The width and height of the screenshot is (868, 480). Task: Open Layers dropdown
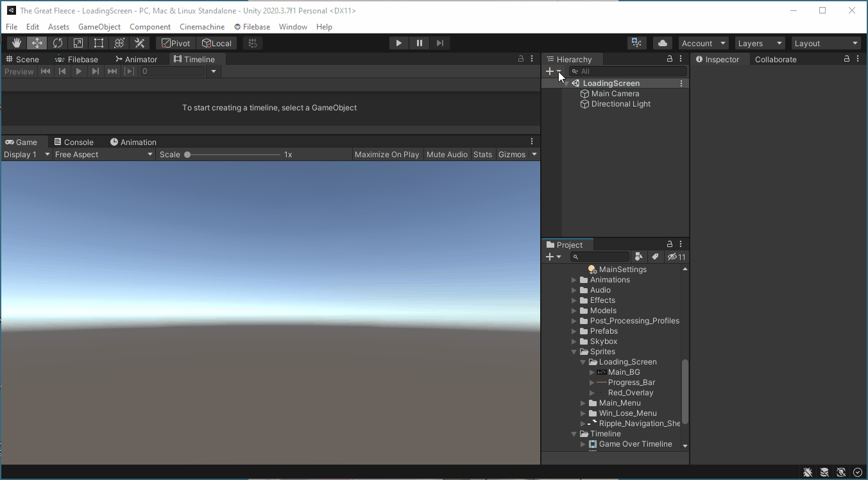coord(760,43)
